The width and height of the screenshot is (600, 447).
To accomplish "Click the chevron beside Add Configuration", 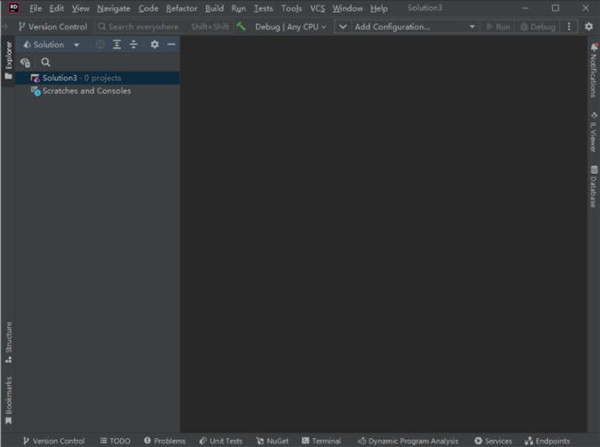I will (x=343, y=27).
